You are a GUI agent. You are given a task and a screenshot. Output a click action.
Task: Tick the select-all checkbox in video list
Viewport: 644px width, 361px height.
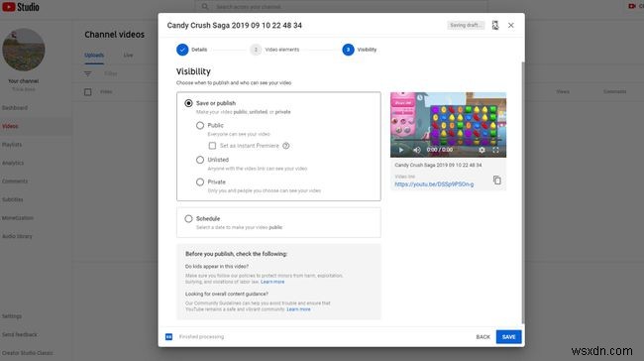[88, 91]
